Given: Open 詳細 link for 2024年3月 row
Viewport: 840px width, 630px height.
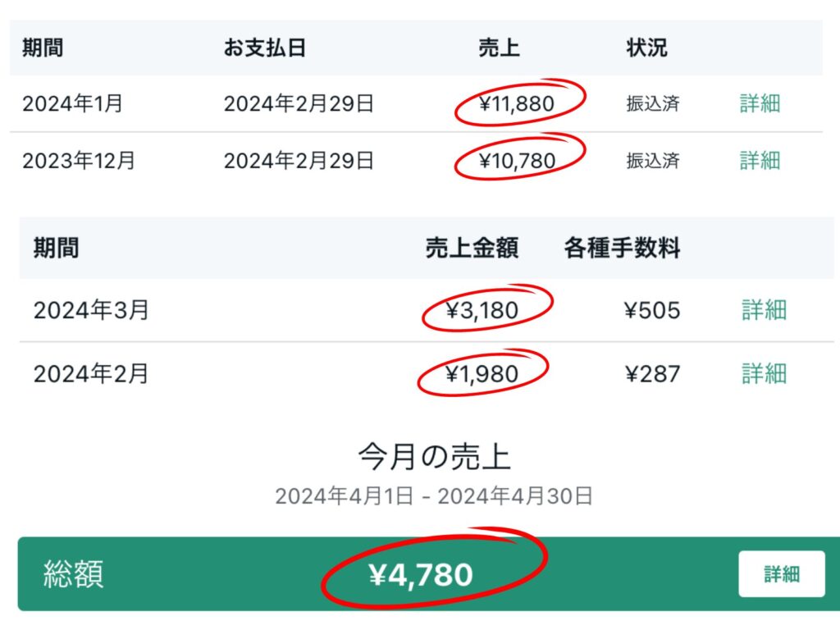Looking at the screenshot, I should 764,310.
